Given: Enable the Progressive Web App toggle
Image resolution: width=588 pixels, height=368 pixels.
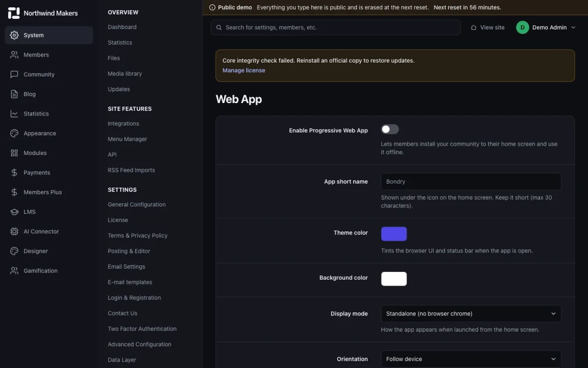Looking at the screenshot, I should [x=390, y=129].
